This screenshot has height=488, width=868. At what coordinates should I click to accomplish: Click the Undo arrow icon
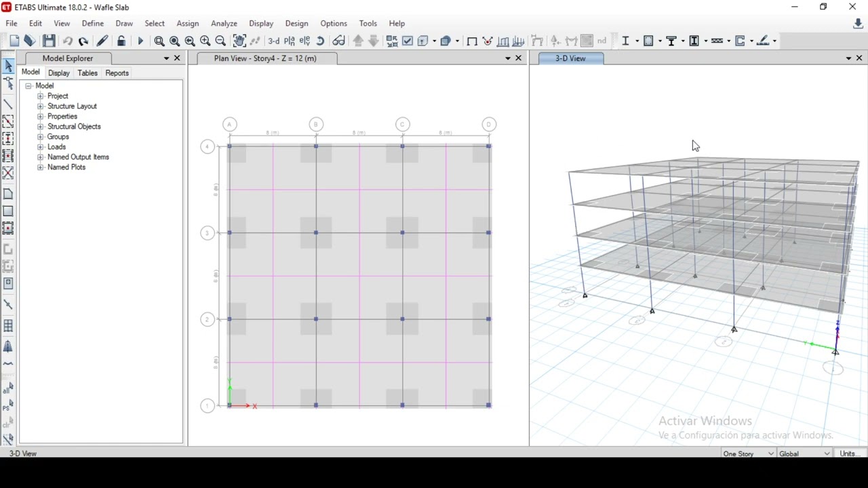(67, 41)
